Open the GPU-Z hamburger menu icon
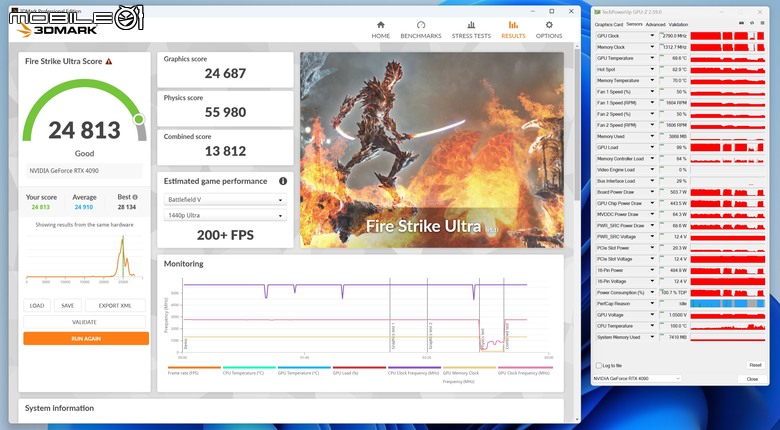 (x=762, y=23)
